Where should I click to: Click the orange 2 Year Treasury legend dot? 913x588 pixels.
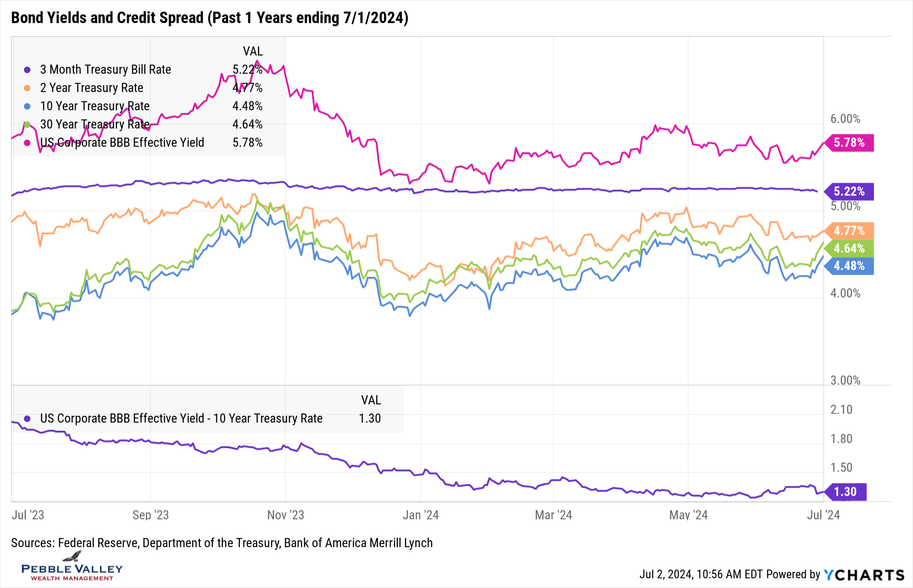coord(27,88)
